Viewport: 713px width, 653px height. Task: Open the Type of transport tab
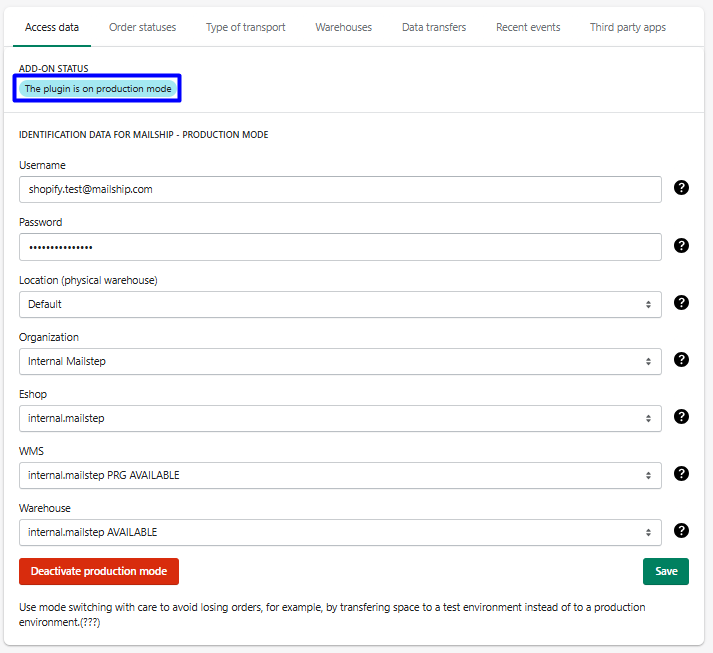(245, 27)
